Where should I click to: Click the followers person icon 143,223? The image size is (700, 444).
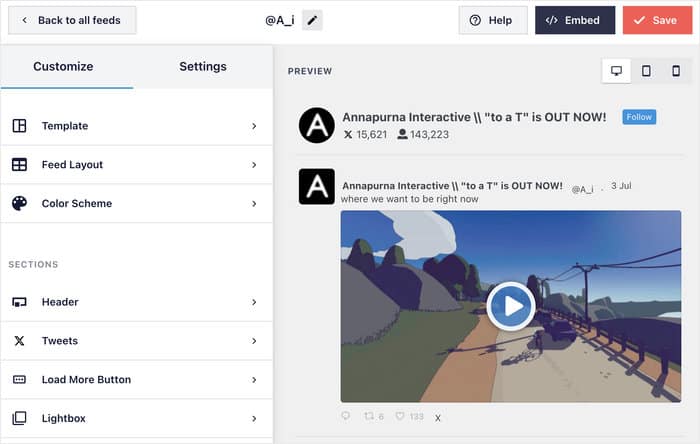coord(402,134)
